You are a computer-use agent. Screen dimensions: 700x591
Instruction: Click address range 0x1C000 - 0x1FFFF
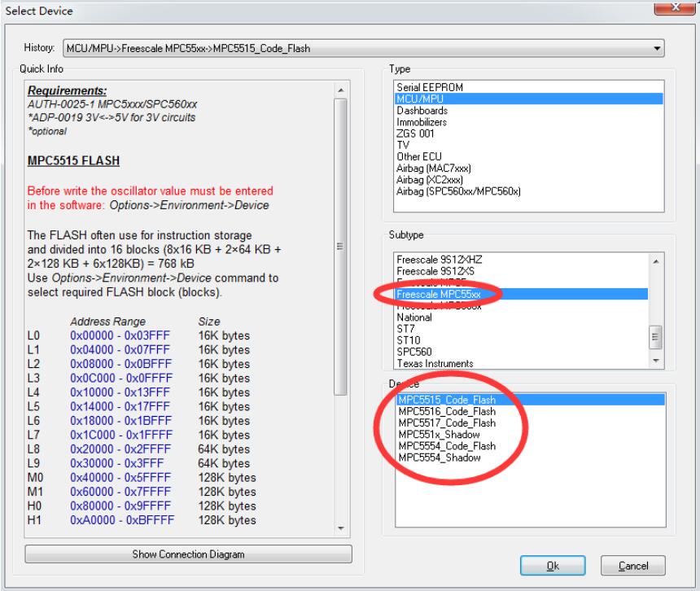[121, 435]
